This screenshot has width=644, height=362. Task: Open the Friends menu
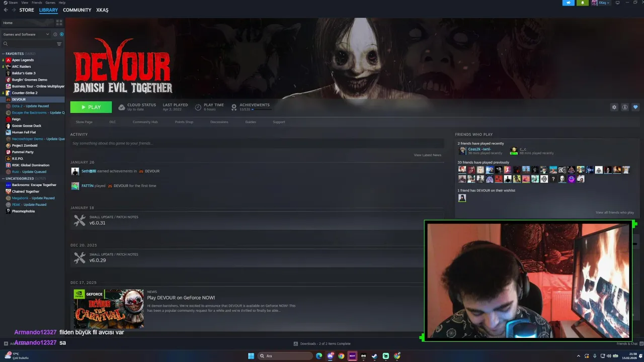[37, 3]
